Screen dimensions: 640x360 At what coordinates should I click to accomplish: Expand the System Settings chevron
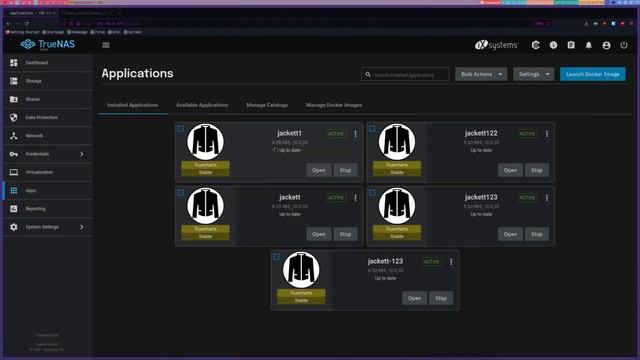tap(82, 227)
